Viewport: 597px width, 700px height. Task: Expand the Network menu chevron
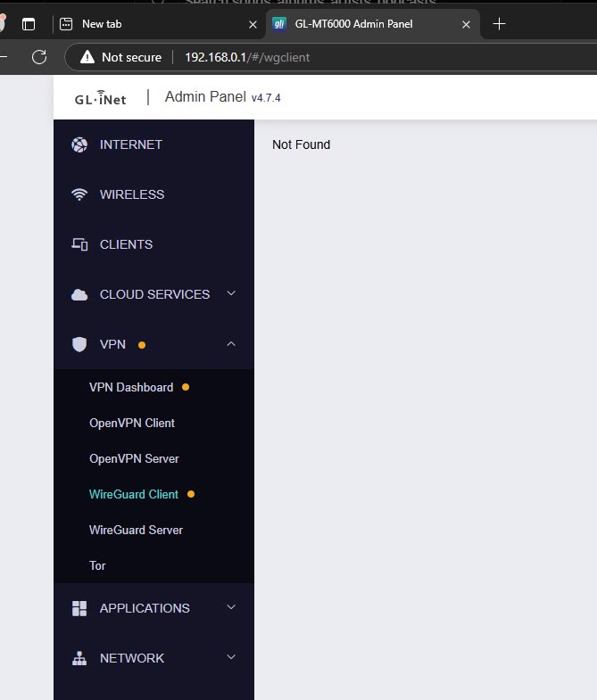pyautogui.click(x=231, y=657)
